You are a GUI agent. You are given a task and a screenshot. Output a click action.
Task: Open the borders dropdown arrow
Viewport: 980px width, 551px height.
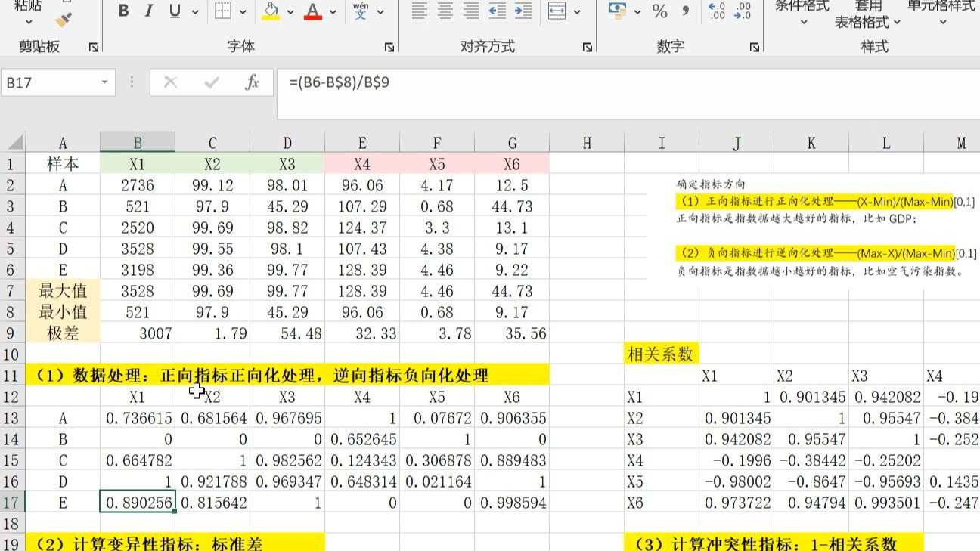coord(243,12)
